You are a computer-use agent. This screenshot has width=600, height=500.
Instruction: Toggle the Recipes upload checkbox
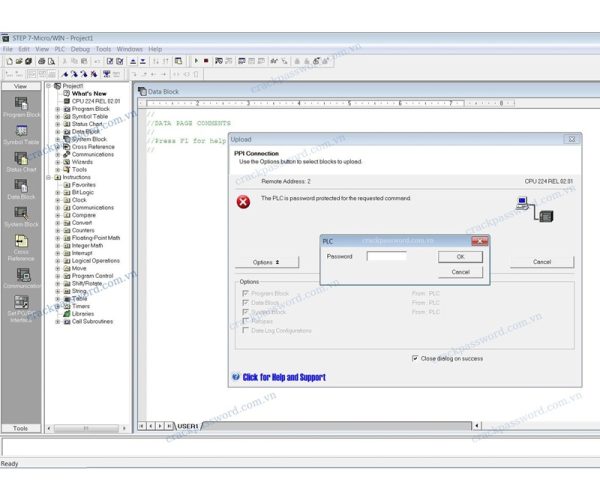(245, 321)
